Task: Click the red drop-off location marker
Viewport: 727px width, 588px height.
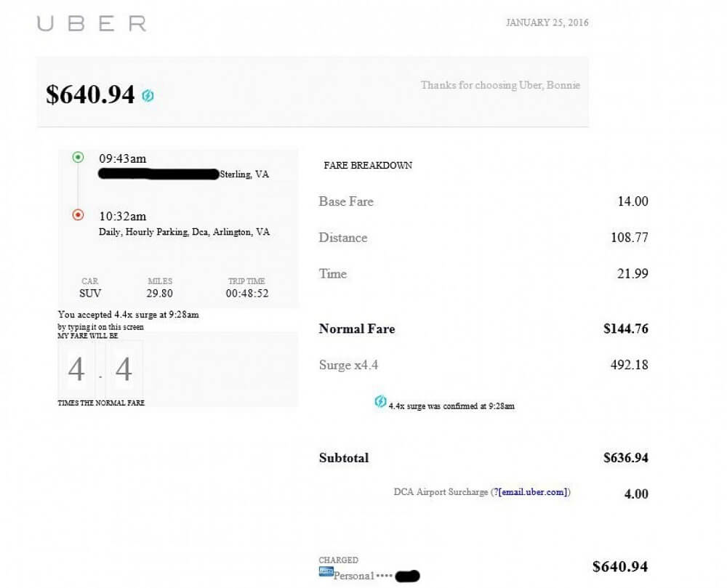Action: (79, 215)
